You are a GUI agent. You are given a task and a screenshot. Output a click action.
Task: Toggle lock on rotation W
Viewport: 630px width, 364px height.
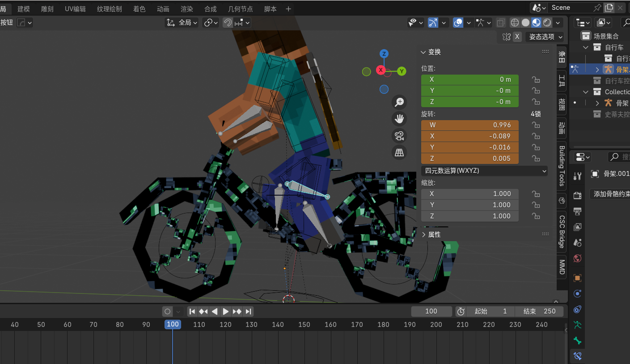coord(536,125)
